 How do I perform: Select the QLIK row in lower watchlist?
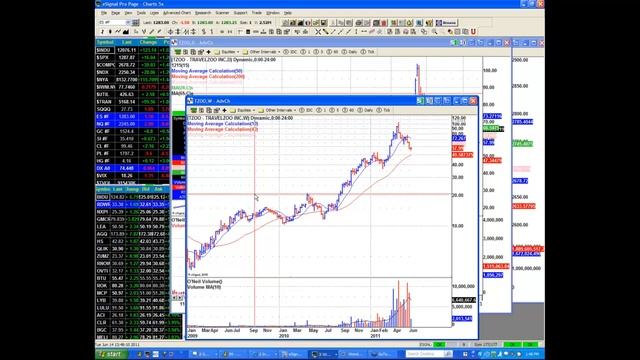tap(133, 249)
